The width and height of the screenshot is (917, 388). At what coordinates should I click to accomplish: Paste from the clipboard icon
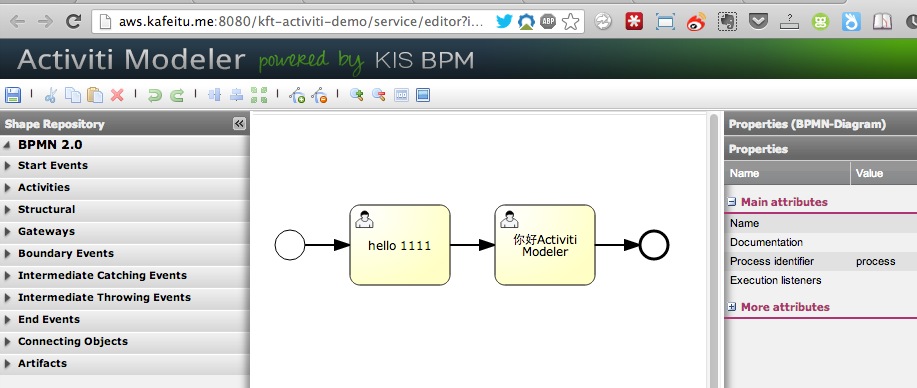click(x=95, y=95)
